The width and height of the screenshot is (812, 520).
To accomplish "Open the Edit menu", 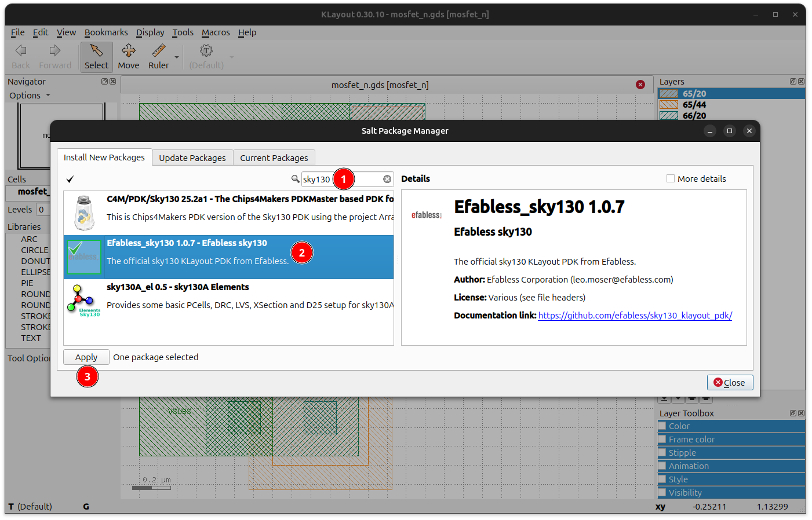I will [41, 32].
